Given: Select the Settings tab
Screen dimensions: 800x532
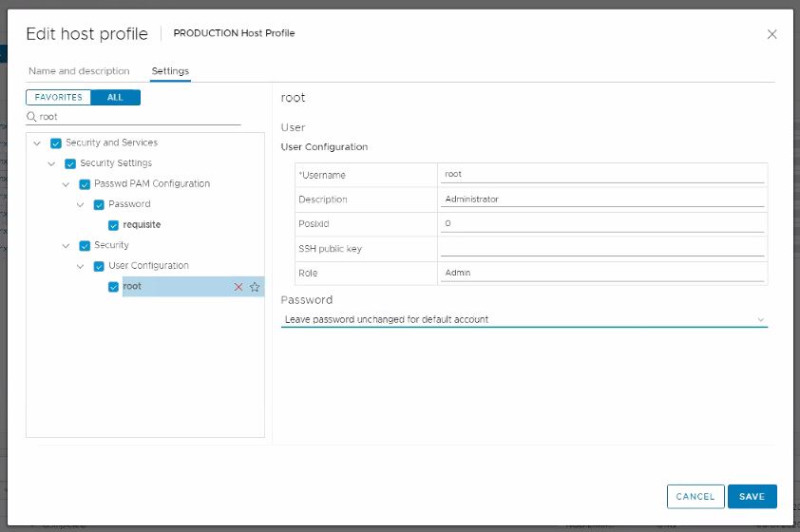Looking at the screenshot, I should click(170, 71).
